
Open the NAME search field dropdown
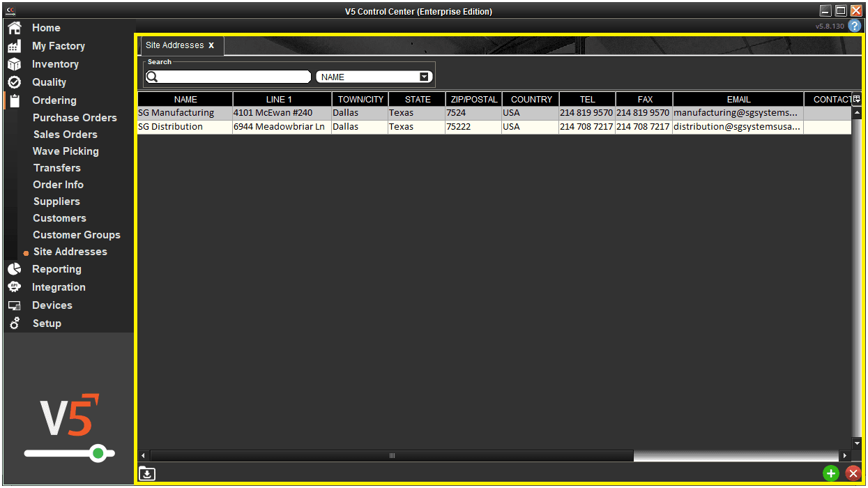coord(424,77)
